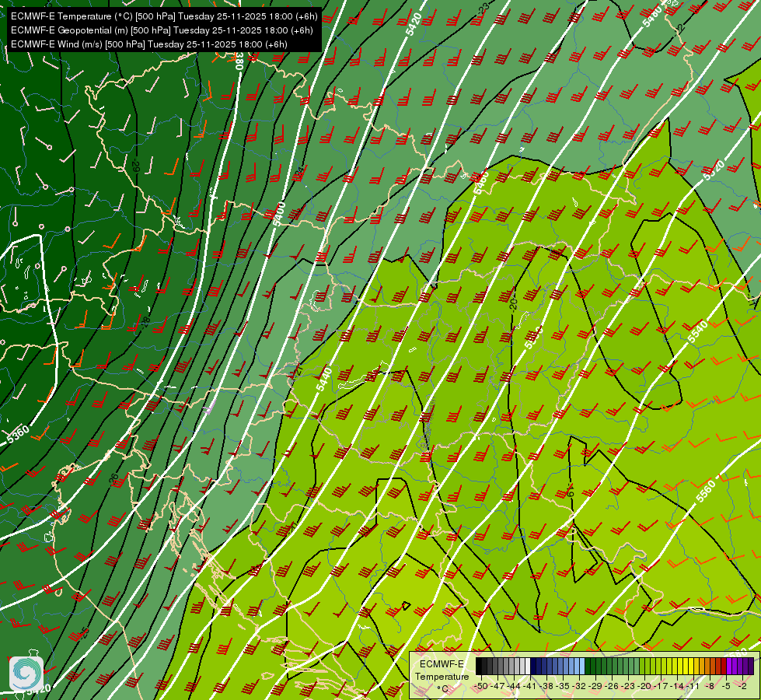This screenshot has height=700, width=761.
Task: Pick the darkest navy swatch after the white one
Action: [533, 667]
